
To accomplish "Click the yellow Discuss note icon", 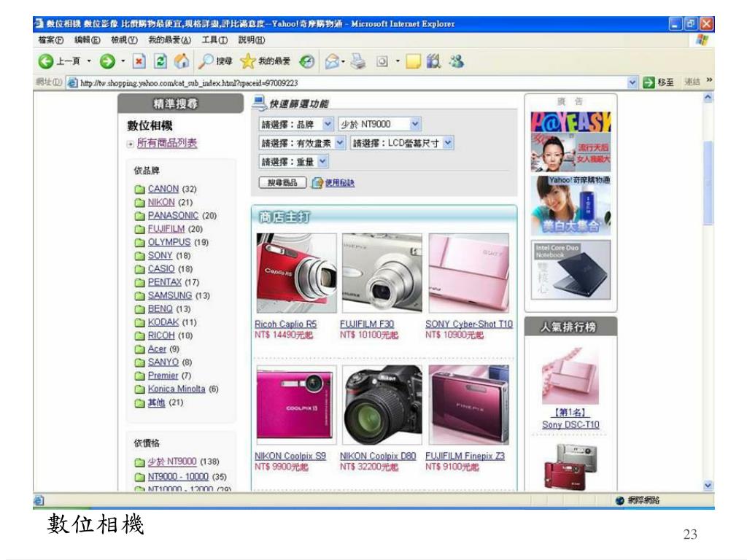I will tap(413, 61).
